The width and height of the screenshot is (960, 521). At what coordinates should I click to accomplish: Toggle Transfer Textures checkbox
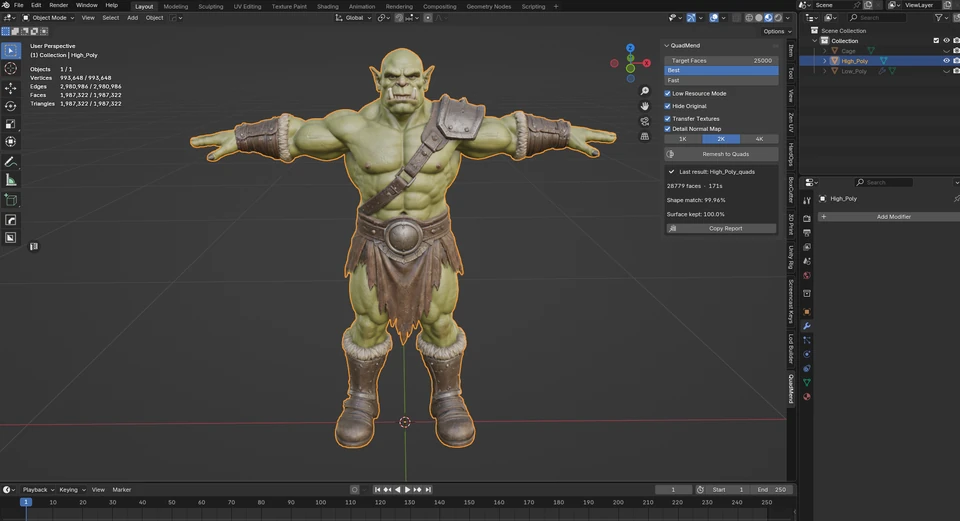[668, 119]
